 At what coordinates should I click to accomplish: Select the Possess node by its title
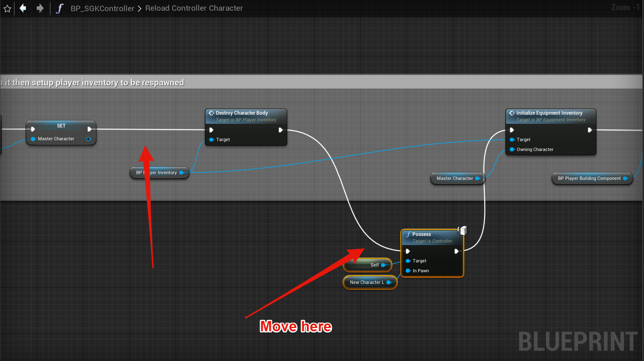pyautogui.click(x=421, y=234)
